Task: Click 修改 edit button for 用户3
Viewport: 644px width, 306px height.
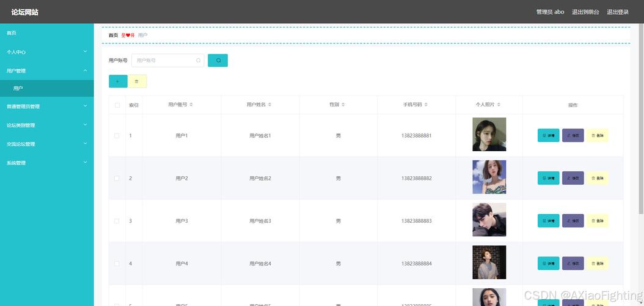Action: pyautogui.click(x=573, y=221)
